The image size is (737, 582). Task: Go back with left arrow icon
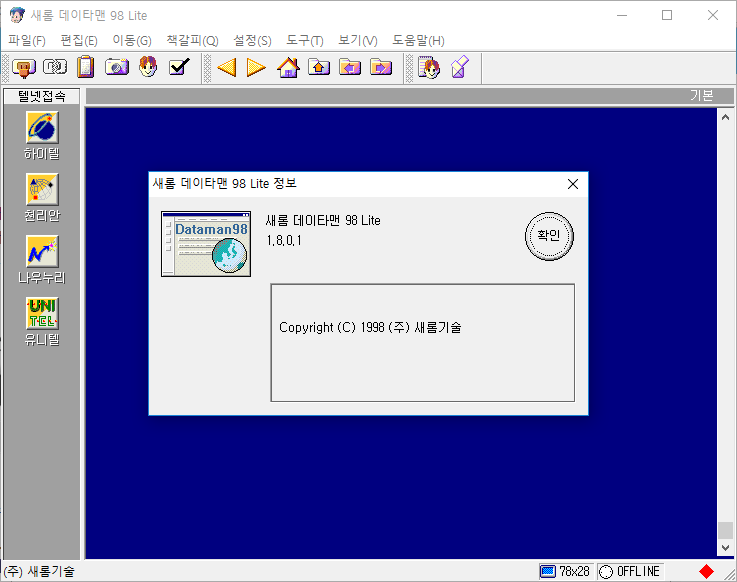click(x=227, y=67)
